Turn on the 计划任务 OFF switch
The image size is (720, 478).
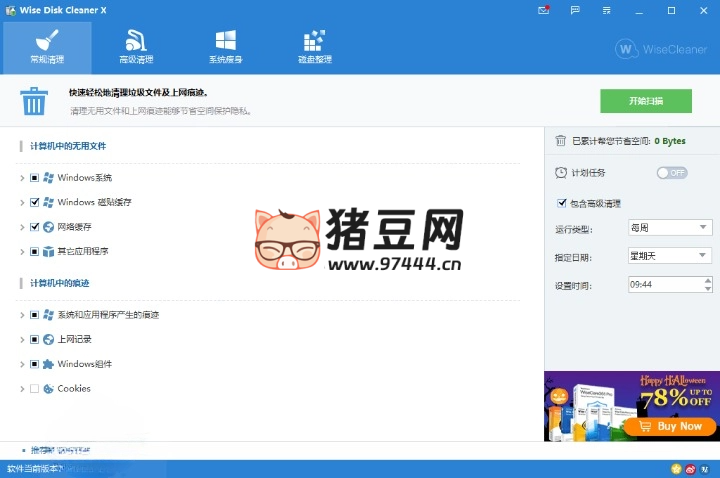(x=672, y=173)
